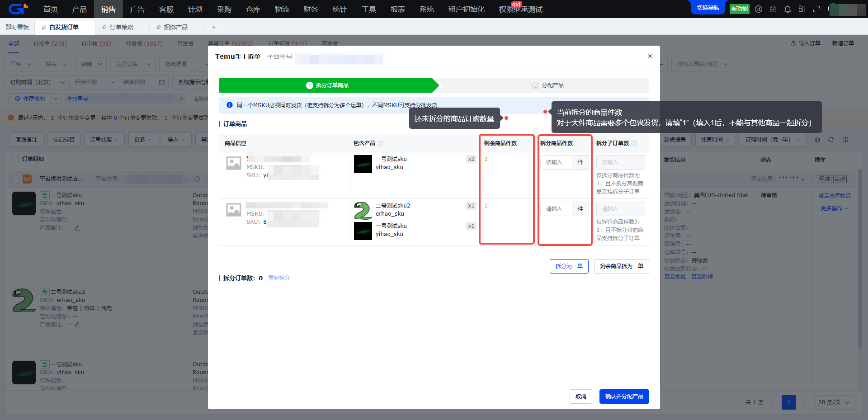This screenshot has width=868, height=420.
Task: Open the 仓库 top menu
Action: pos(253,9)
